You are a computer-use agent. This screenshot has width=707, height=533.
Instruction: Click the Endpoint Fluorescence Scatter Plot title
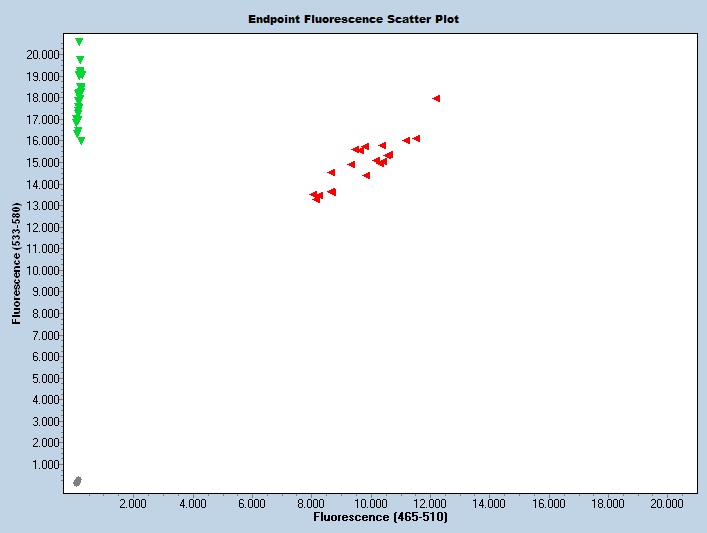tap(354, 19)
